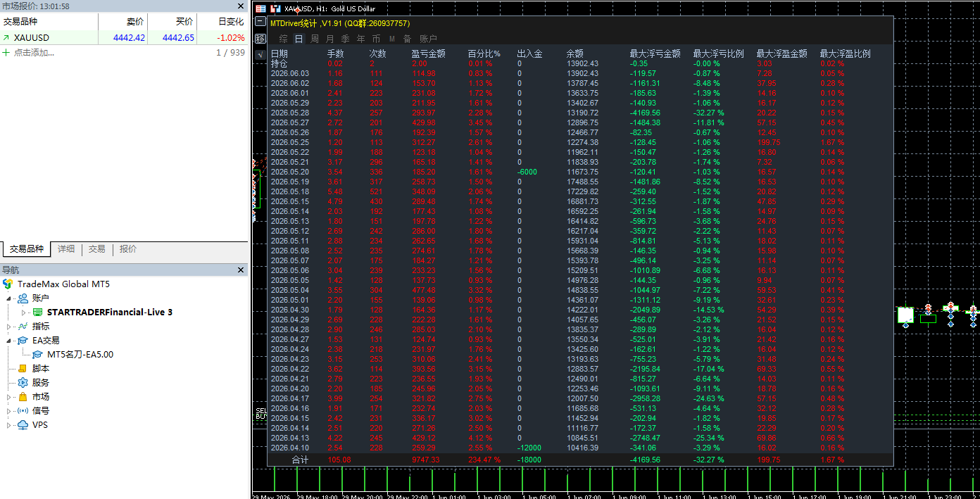Click the EA交易 graduation cap icon
Screen dimensions: 980x499
[x=23, y=341]
